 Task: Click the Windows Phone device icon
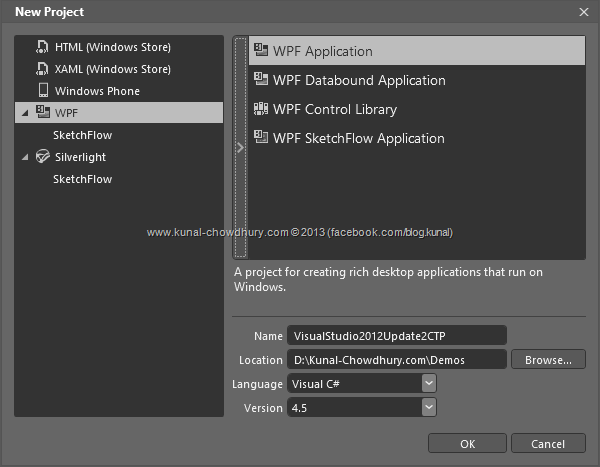tap(43, 91)
